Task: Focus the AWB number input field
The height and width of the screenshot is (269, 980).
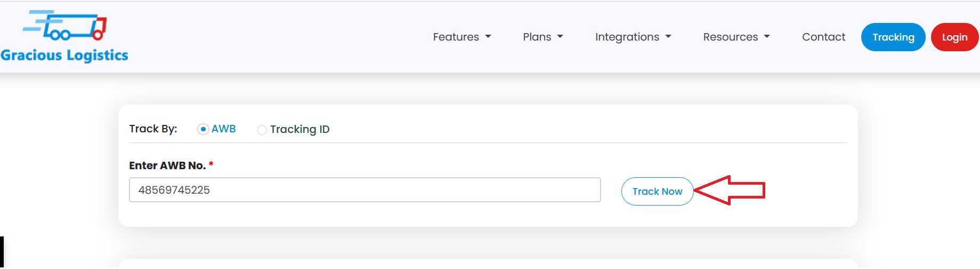Action: point(365,190)
